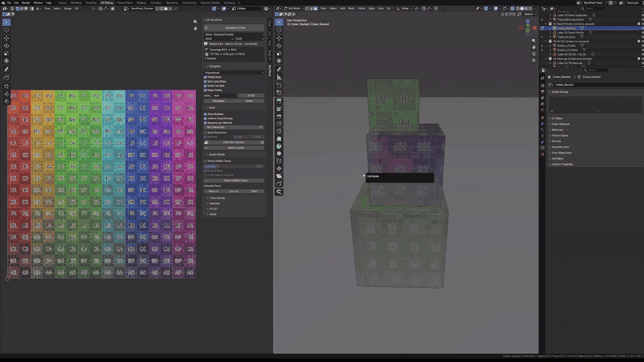
Task: Disable Separate per Material checkbox
Action: (x=205, y=123)
